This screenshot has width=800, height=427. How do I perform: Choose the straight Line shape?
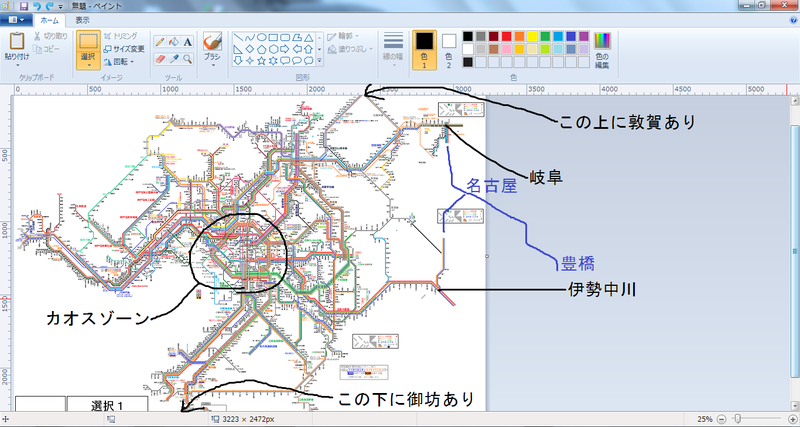coord(238,38)
